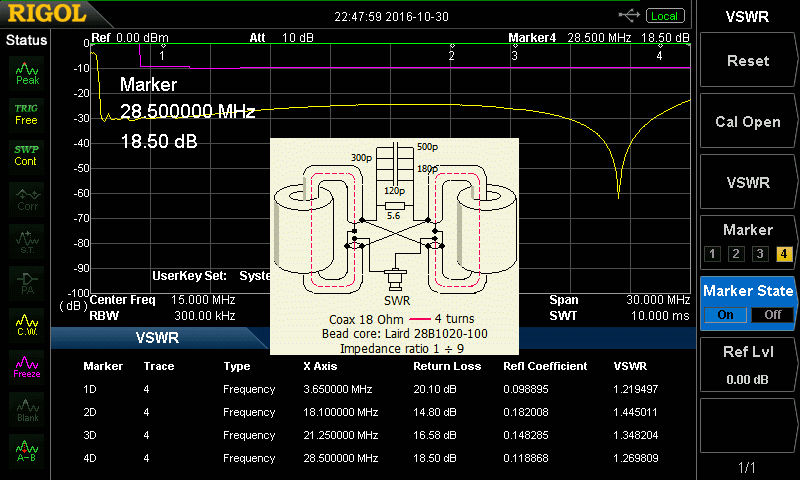
Task: Click the green Local indicator
Action: coord(663,16)
